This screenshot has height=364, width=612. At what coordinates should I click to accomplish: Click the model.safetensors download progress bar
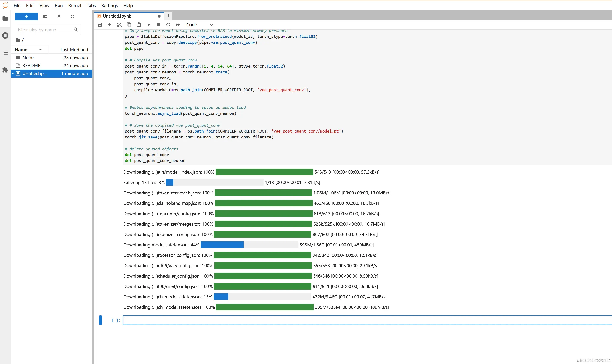point(249,244)
